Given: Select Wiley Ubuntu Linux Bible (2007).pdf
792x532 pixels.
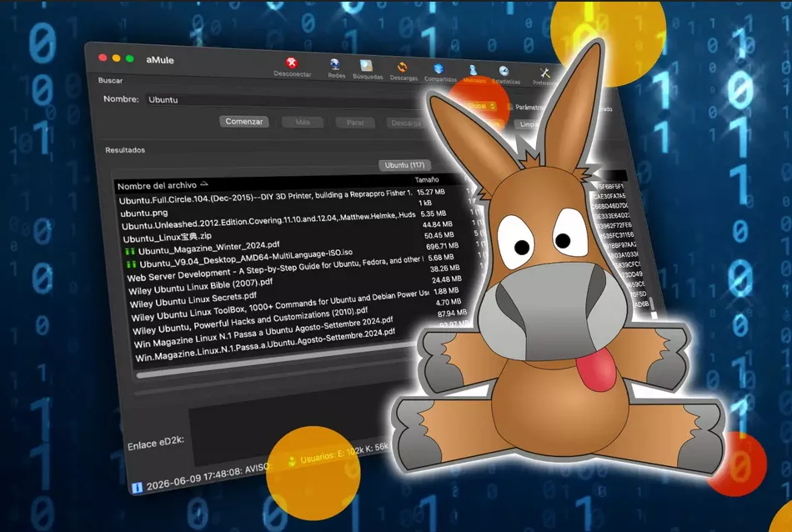Looking at the screenshot, I should 201,287.
